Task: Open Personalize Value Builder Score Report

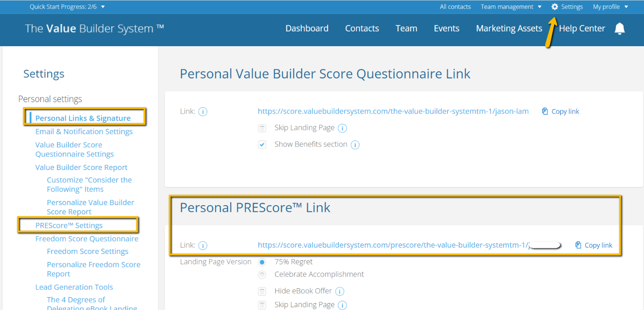Action: point(90,207)
